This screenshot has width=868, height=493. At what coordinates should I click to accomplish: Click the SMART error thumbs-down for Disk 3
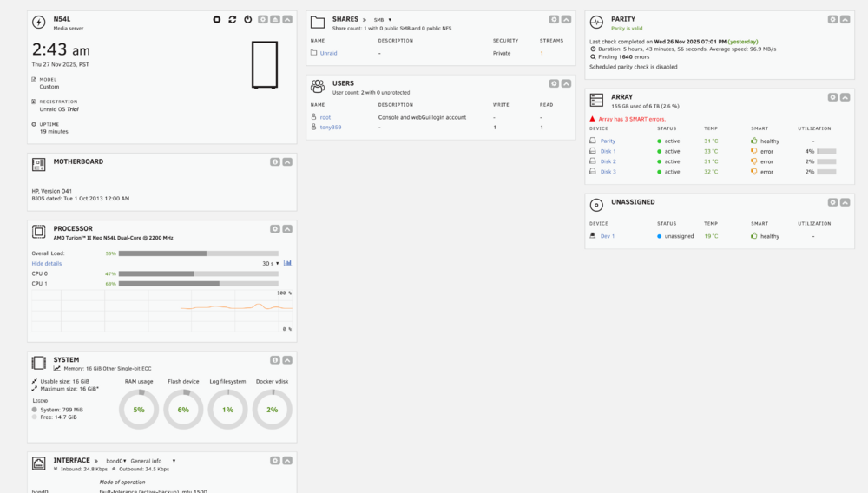click(x=754, y=172)
